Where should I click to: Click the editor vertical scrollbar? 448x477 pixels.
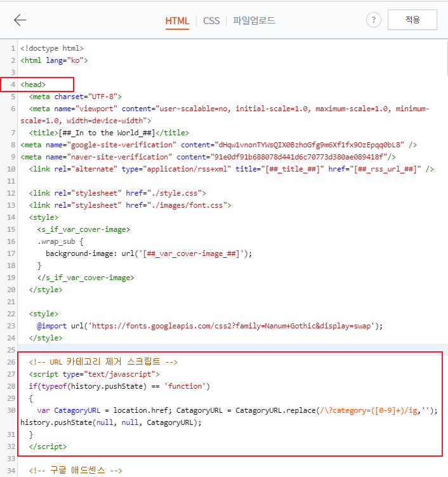click(x=446, y=58)
